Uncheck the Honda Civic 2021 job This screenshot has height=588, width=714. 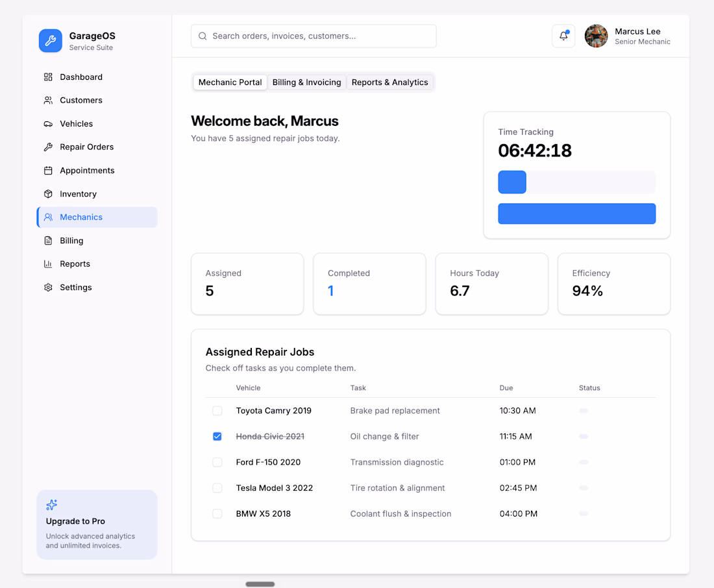coord(217,436)
